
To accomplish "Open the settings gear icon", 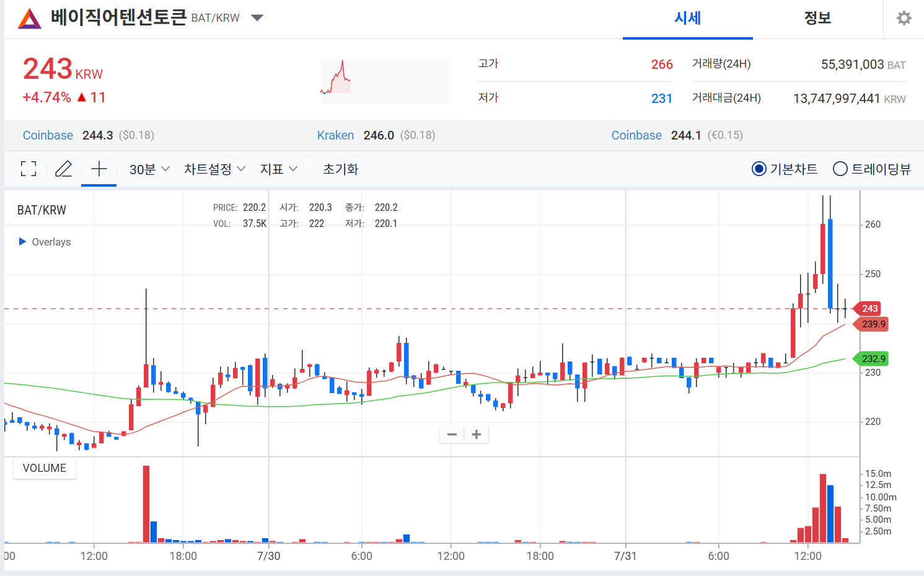I will [904, 18].
